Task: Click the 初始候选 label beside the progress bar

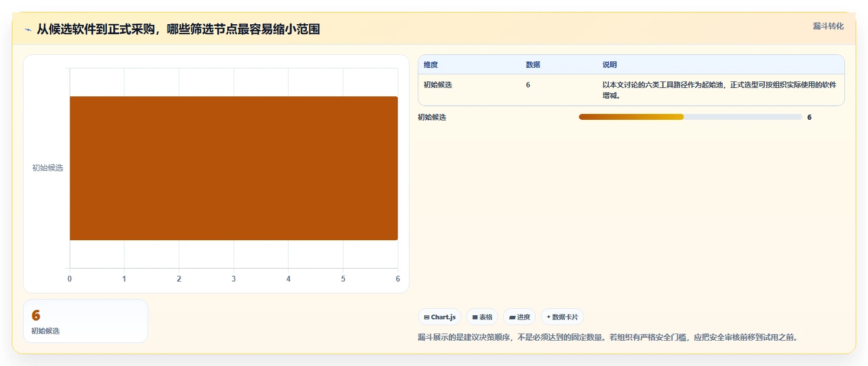Action: point(432,117)
